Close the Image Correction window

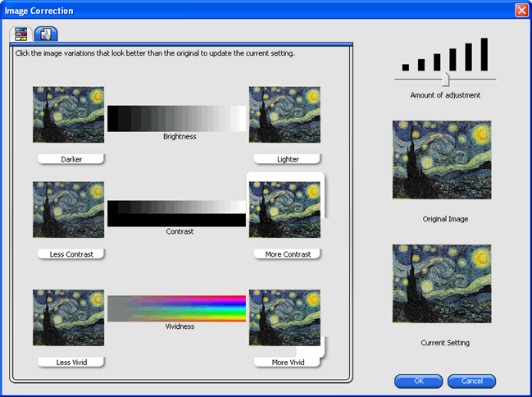click(x=521, y=11)
